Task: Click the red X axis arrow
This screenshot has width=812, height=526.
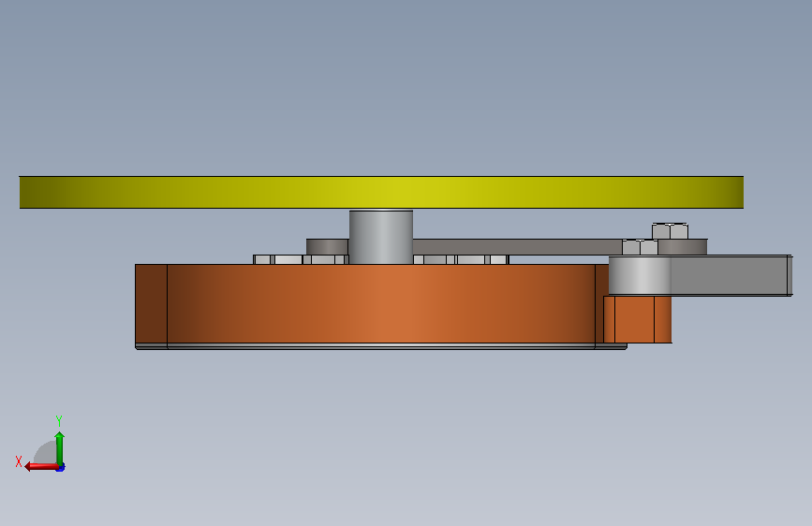Action: 42,466
